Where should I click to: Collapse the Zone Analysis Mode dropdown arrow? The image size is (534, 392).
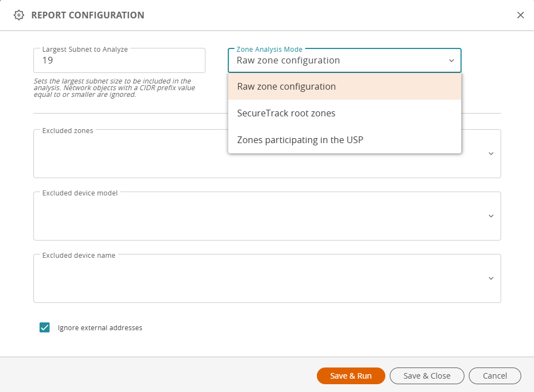(x=452, y=61)
